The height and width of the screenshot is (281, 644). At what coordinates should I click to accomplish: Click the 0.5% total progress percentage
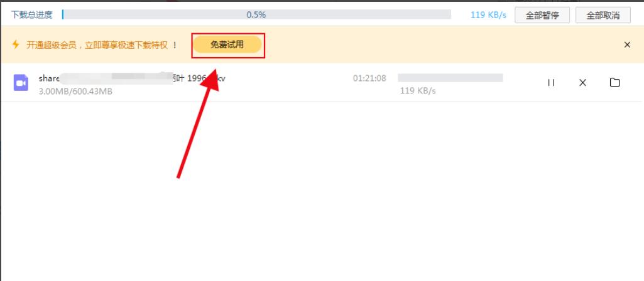[x=256, y=15]
